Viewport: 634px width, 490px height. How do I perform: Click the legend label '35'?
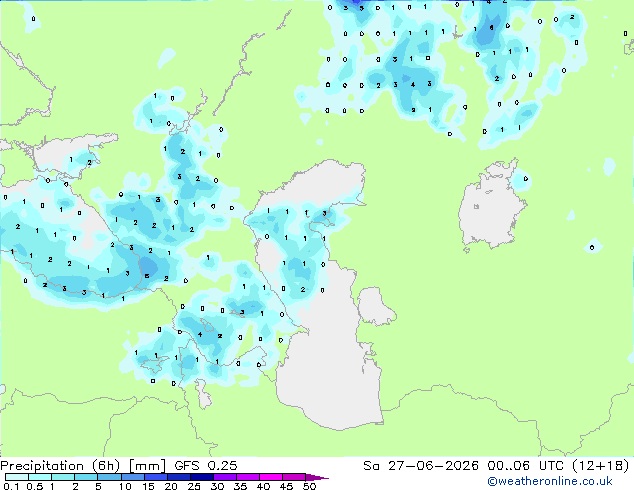point(240,486)
